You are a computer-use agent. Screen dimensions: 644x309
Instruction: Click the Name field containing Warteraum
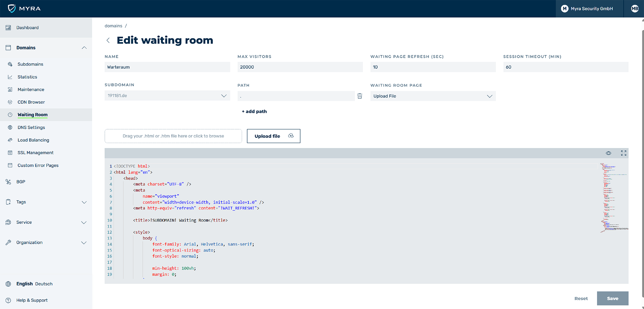pyautogui.click(x=167, y=67)
